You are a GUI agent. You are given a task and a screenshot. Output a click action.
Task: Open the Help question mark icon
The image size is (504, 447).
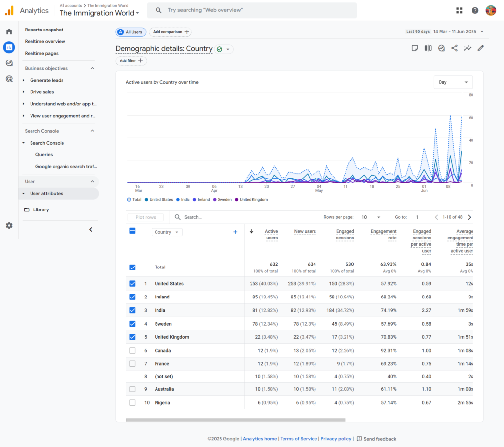[475, 11]
